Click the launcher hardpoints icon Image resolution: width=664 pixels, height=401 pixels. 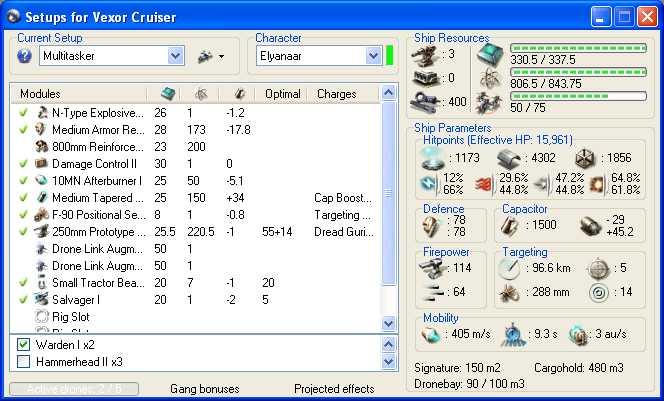pyautogui.click(x=426, y=78)
